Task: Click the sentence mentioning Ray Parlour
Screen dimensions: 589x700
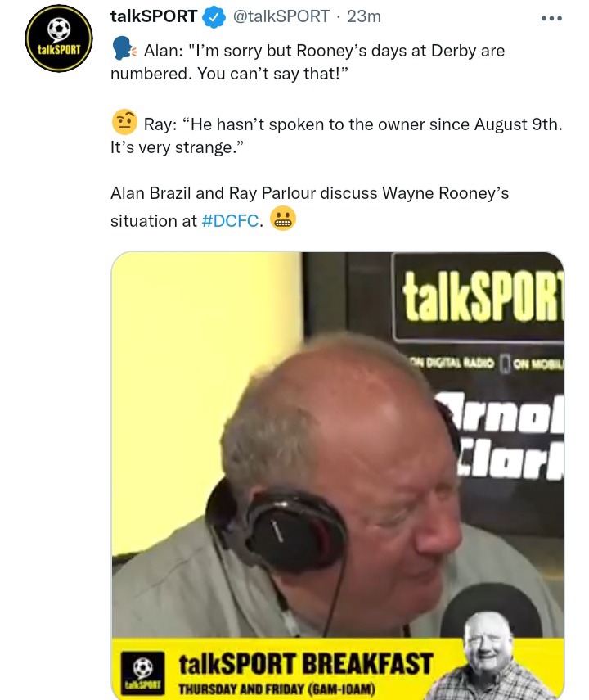Action: tap(310, 206)
